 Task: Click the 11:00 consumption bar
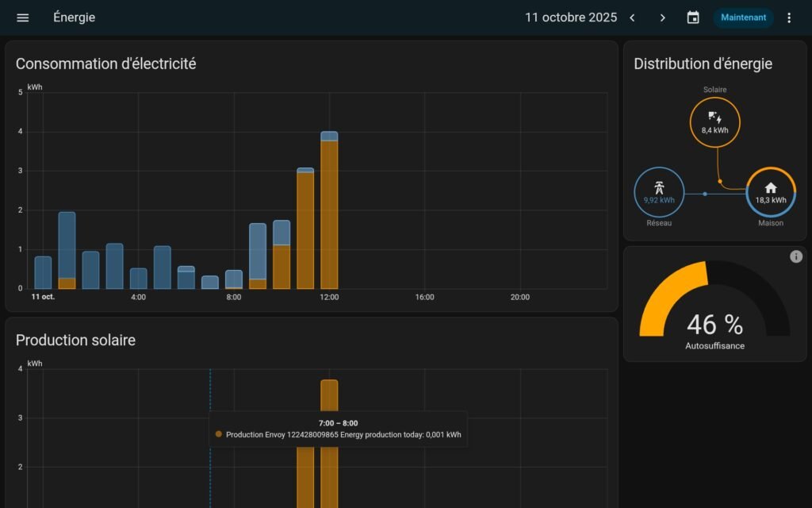tap(305, 229)
